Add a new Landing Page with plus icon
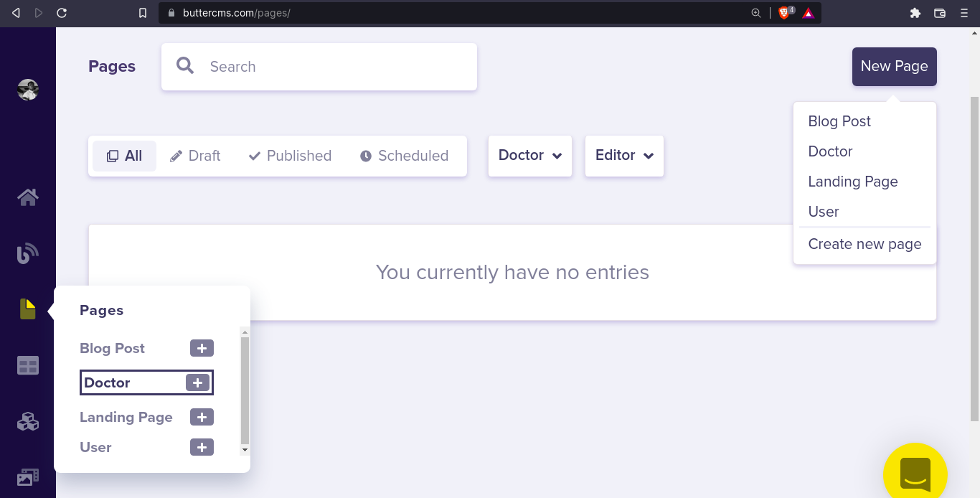This screenshot has width=980, height=498. (x=202, y=417)
